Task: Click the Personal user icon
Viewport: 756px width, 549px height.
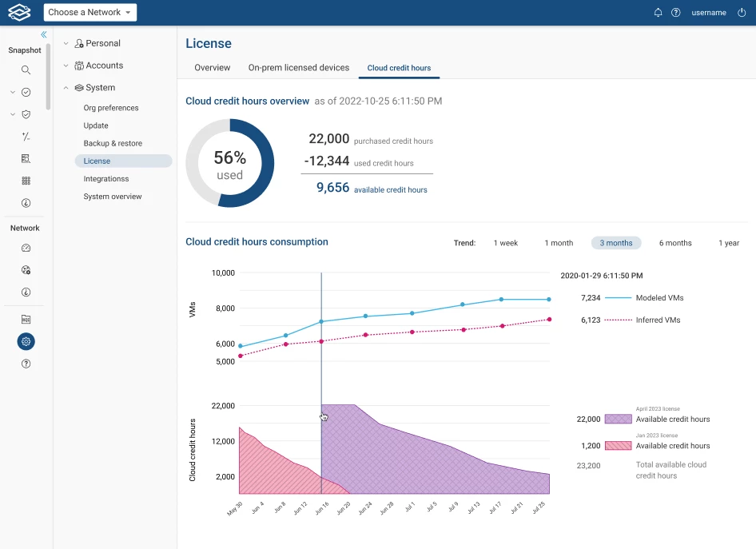Action: tap(79, 43)
